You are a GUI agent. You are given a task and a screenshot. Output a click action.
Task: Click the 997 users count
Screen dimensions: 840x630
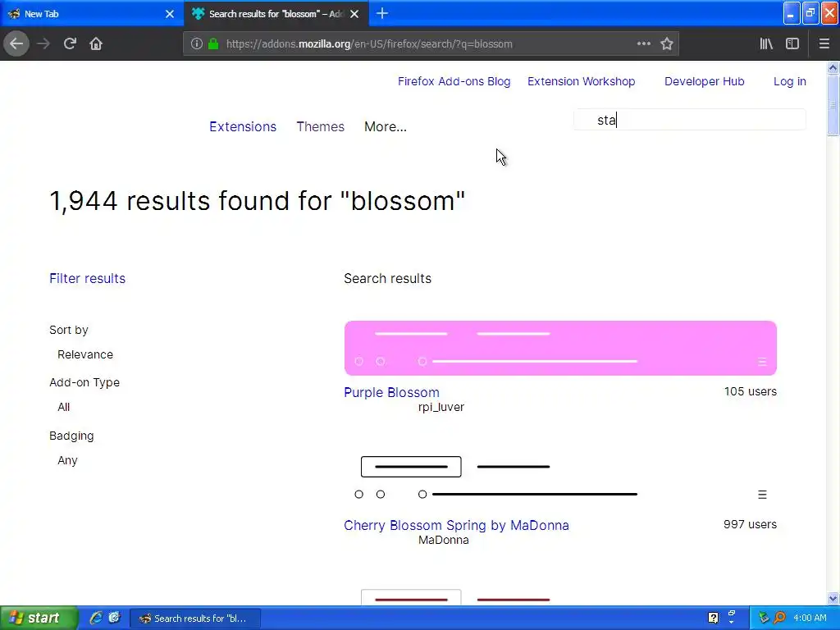[750, 524]
